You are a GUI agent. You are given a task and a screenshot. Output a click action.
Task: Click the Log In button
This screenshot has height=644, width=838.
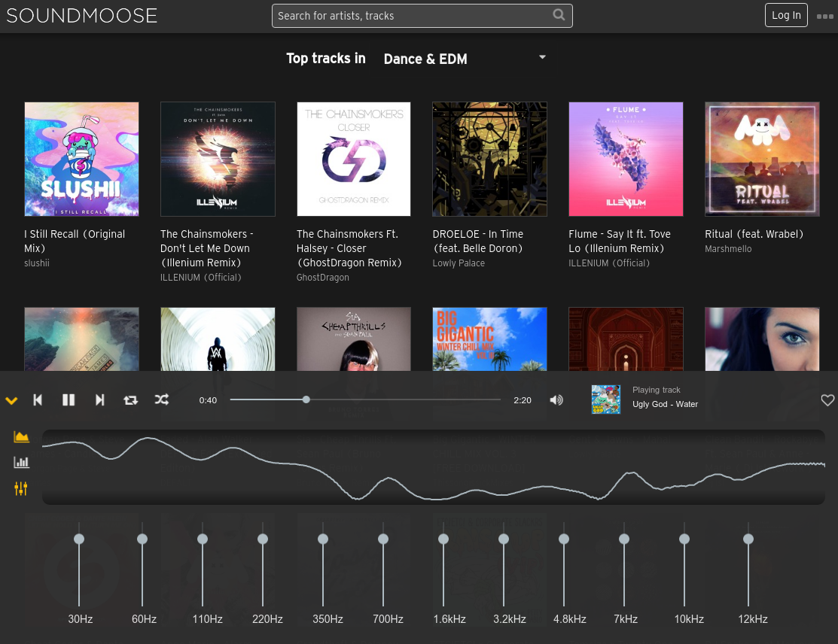786,15
